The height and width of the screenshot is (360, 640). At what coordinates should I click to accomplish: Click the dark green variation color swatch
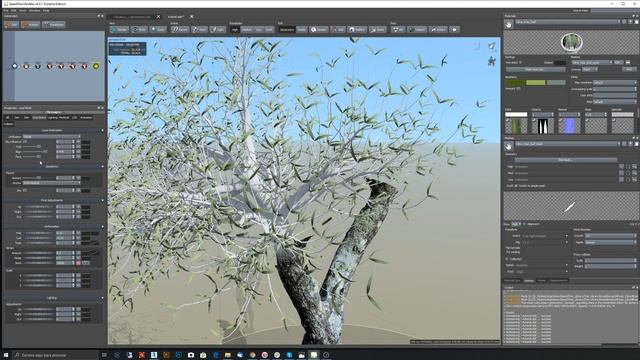pos(515,82)
